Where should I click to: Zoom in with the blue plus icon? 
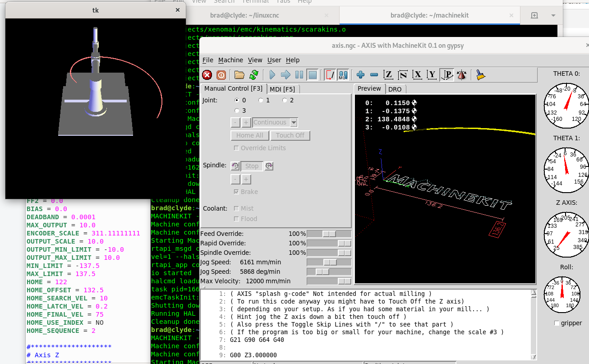click(360, 75)
